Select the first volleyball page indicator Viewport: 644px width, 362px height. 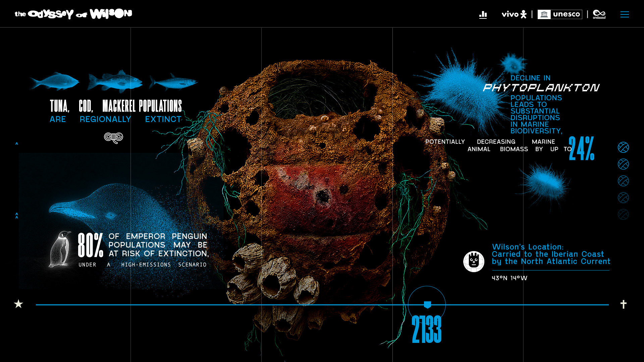pos(623,147)
